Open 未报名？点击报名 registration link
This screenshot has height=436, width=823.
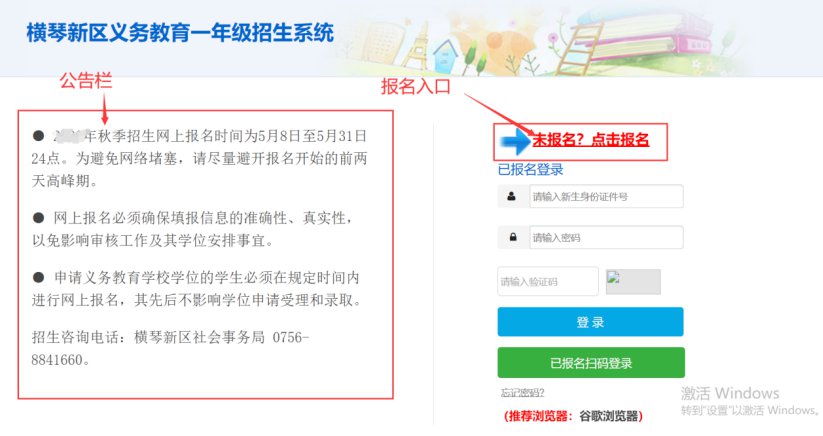(591, 140)
